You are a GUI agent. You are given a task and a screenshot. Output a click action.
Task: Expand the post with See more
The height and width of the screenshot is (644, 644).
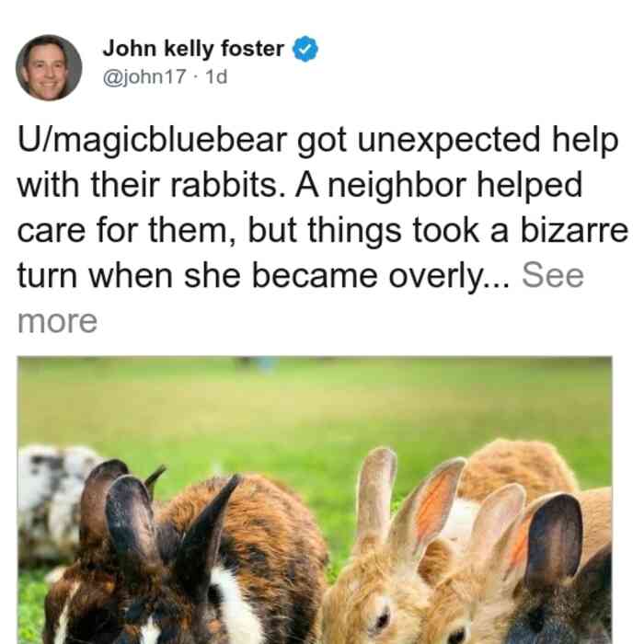[552, 275]
